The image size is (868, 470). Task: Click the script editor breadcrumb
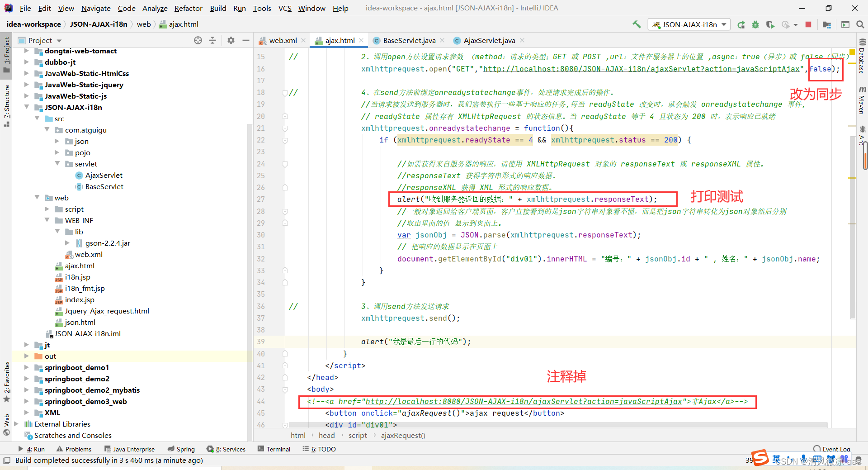tap(358, 435)
